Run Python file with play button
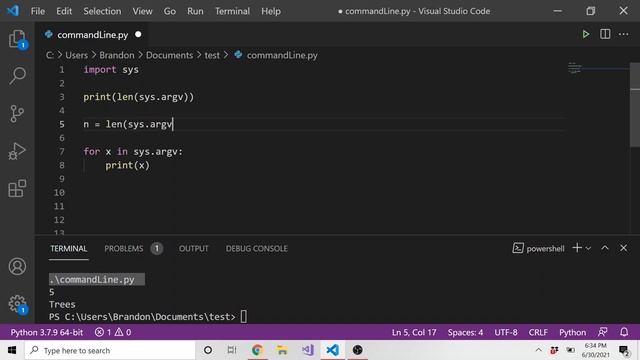 (x=586, y=34)
